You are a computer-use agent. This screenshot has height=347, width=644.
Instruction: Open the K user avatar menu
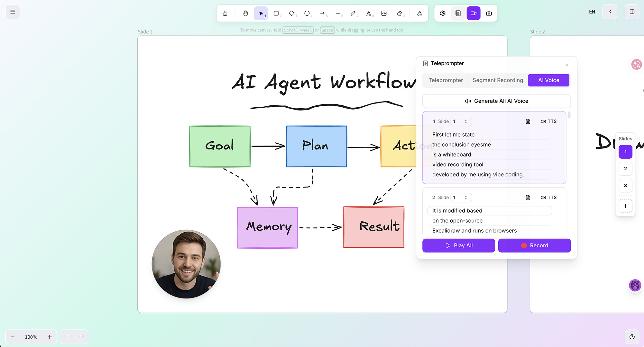point(610,12)
